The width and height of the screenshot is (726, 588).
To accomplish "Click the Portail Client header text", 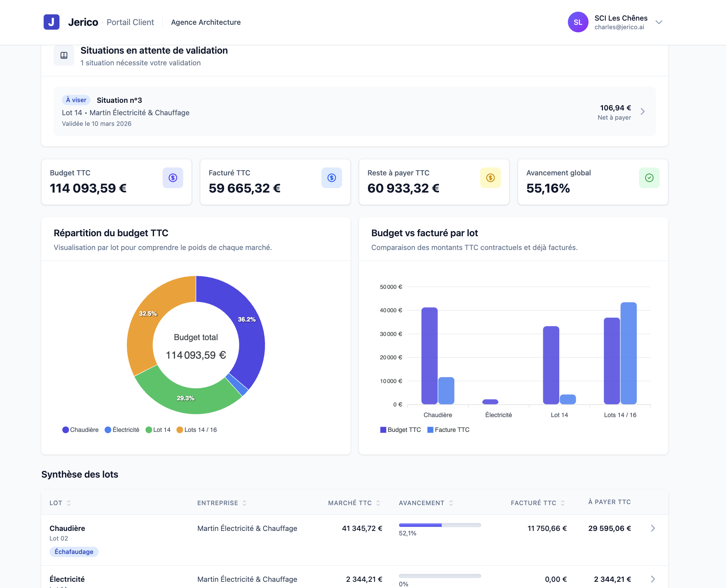I will tap(130, 22).
